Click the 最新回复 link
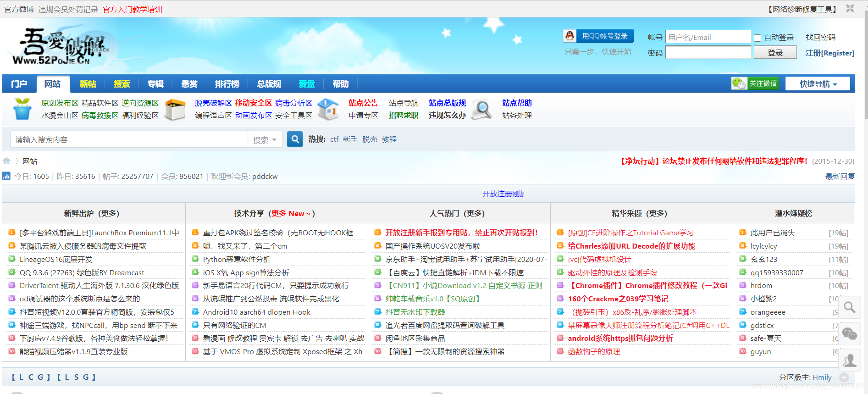The height and width of the screenshot is (394, 868). [x=840, y=176]
